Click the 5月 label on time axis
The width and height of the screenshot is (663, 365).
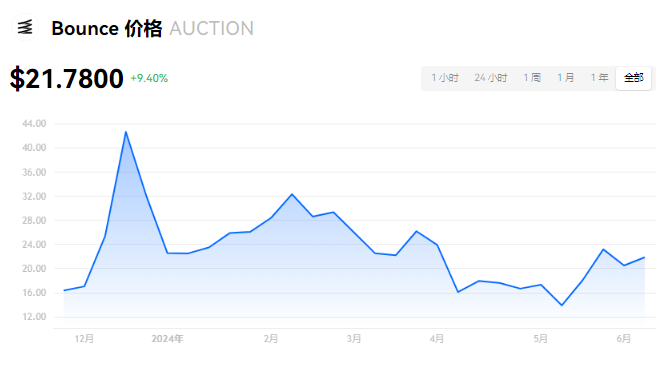(x=540, y=339)
